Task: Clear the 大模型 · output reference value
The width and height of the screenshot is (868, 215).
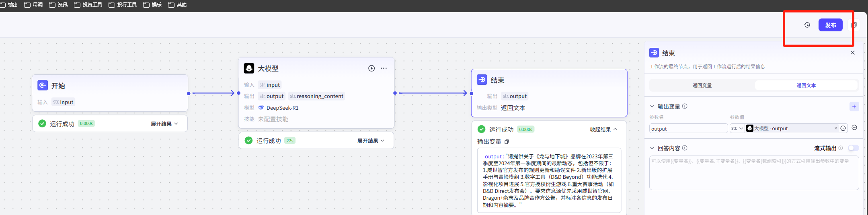Action: 835,129
